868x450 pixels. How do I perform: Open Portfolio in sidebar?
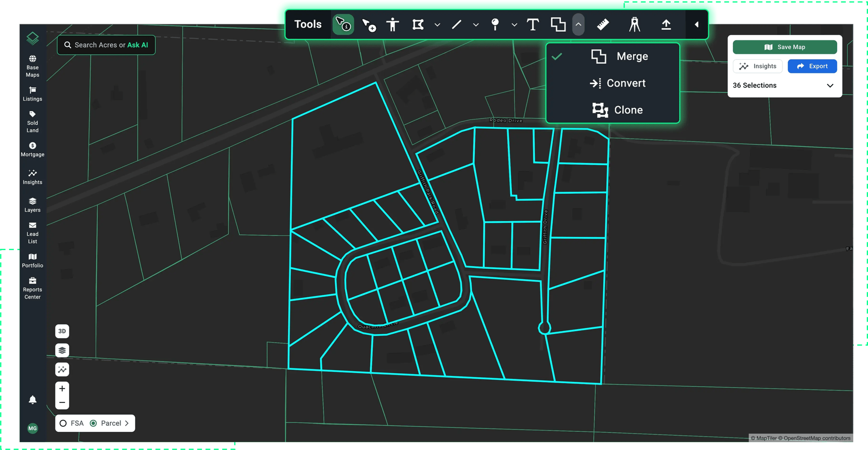pos(33,261)
